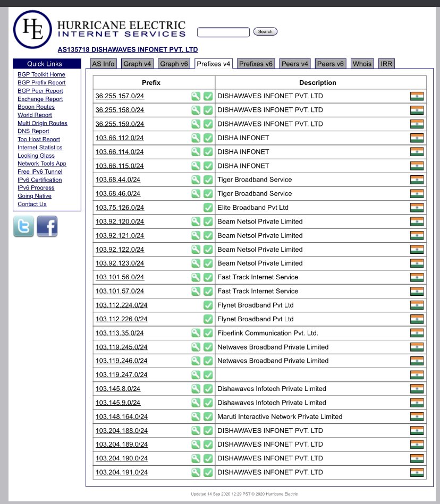Open Network Tools App link
The width and height of the screenshot is (440, 504).
tap(42, 163)
